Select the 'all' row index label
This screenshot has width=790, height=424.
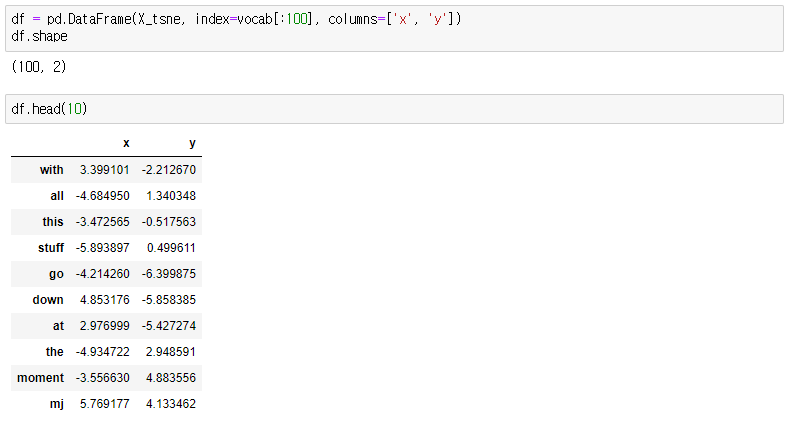coord(57,196)
